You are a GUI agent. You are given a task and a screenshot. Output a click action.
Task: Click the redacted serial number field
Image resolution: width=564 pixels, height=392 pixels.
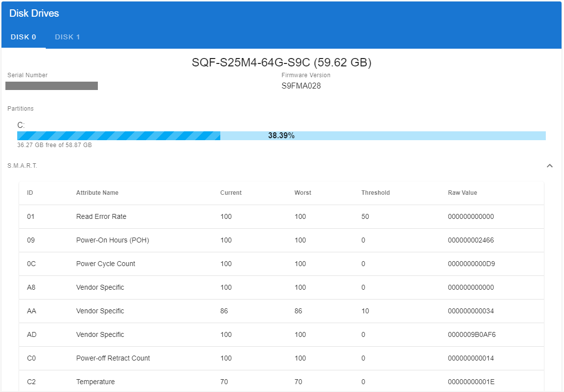(x=52, y=86)
